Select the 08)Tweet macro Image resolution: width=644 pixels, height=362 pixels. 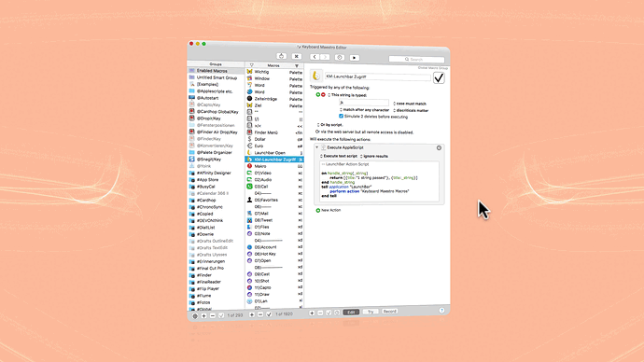tap(274, 220)
